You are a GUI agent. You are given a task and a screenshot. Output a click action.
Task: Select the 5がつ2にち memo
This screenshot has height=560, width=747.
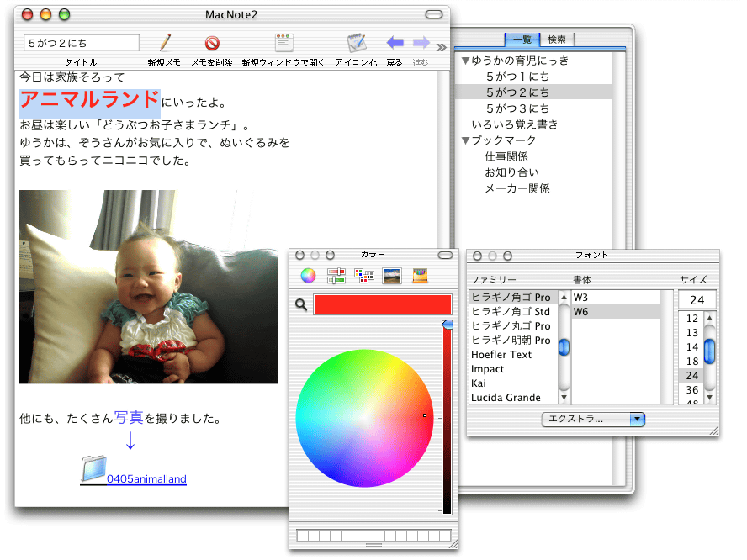[534, 92]
